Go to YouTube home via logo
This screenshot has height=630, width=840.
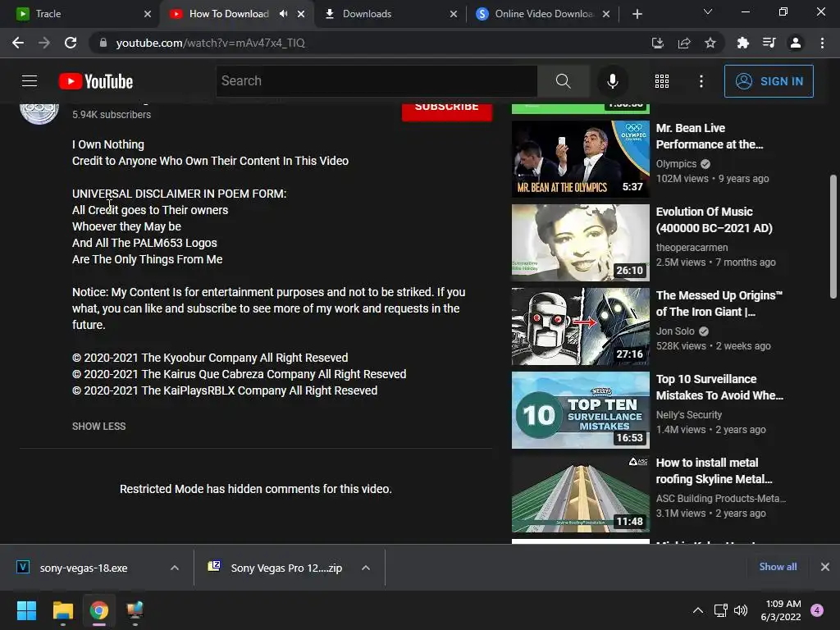(x=96, y=81)
